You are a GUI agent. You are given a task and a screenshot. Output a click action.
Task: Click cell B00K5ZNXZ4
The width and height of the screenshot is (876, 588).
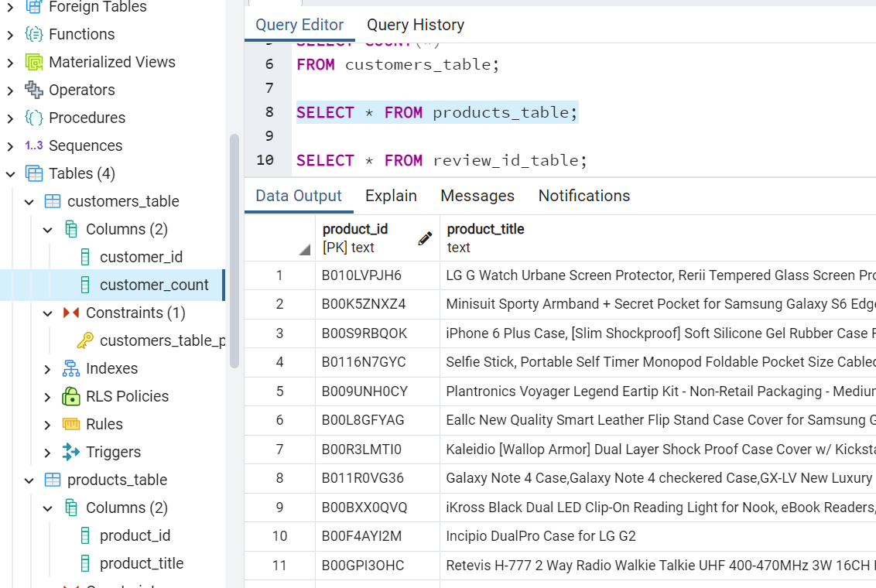378,304
